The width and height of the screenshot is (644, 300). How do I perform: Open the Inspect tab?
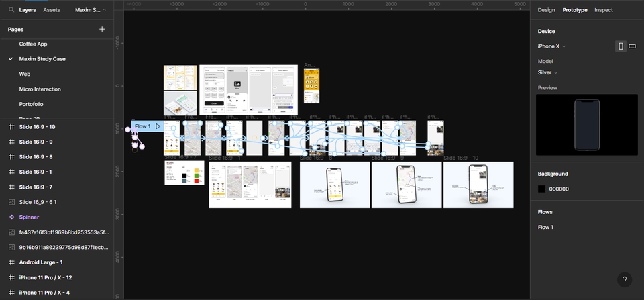tap(604, 10)
